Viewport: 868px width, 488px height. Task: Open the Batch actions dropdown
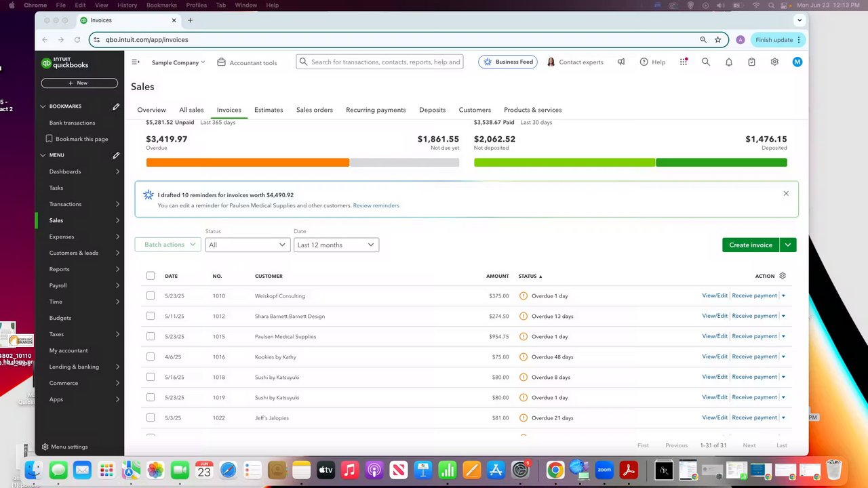pyautogui.click(x=168, y=245)
